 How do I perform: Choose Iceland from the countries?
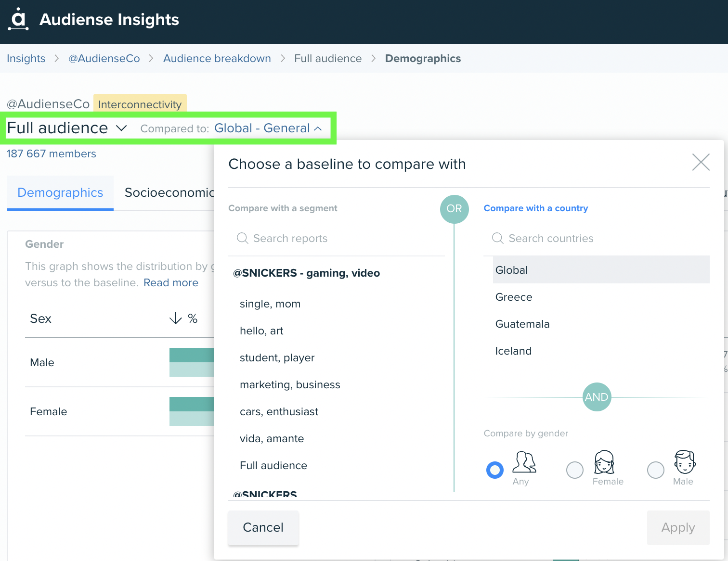click(601, 351)
